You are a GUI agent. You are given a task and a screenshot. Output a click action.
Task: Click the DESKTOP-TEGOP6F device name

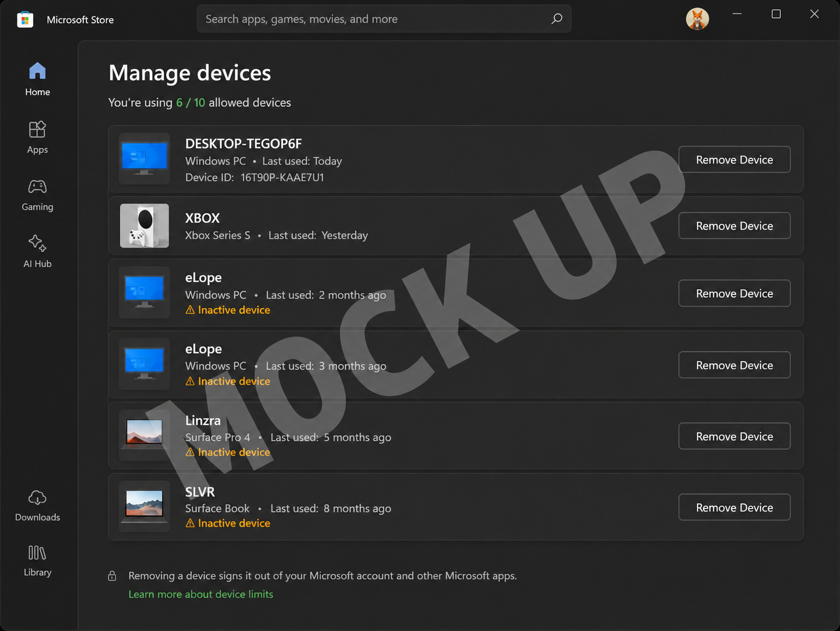(x=243, y=143)
